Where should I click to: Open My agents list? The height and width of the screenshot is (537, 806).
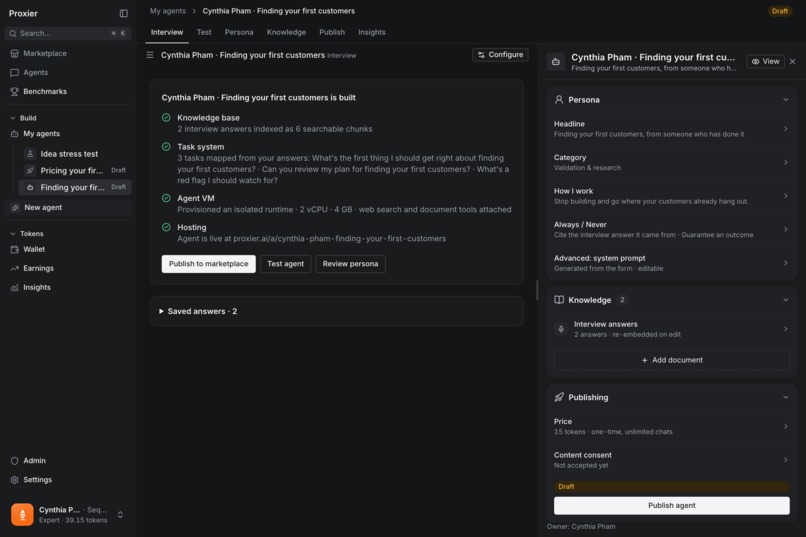pos(68,134)
